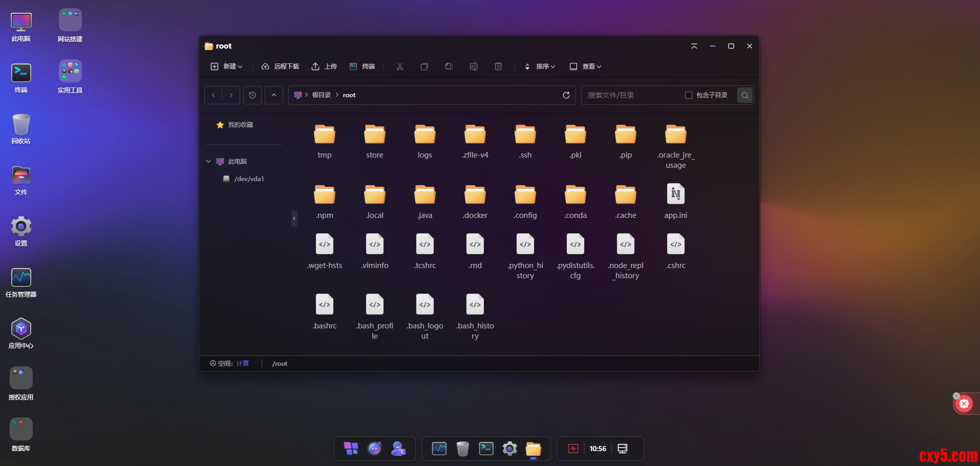Click the calculate space link
Image resolution: width=980 pixels, height=466 pixels.
(243, 364)
